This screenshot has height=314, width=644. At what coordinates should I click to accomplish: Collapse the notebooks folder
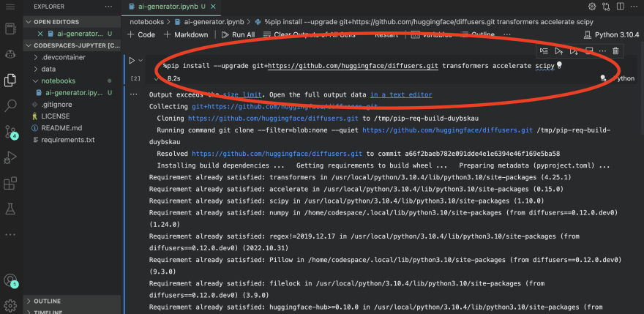[x=58, y=81]
